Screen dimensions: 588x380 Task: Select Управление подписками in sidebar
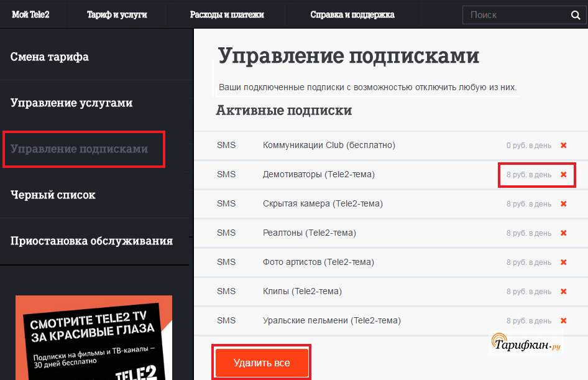pyautogui.click(x=79, y=149)
